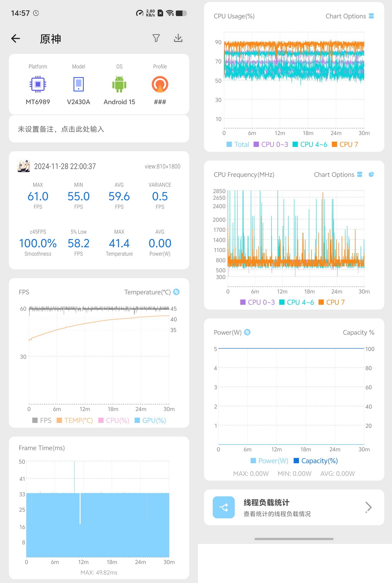392x583 pixels.
Task: Toggle the Power(W) axis swap icon
Action: tap(247, 332)
